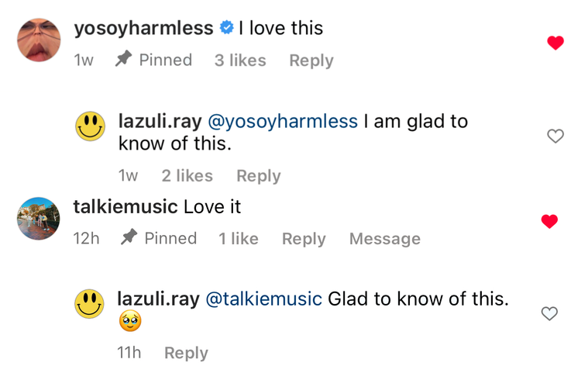Tap the smiley avatar on first lazuli.ray reply
The height and width of the screenshot is (380, 588).
[x=91, y=126]
